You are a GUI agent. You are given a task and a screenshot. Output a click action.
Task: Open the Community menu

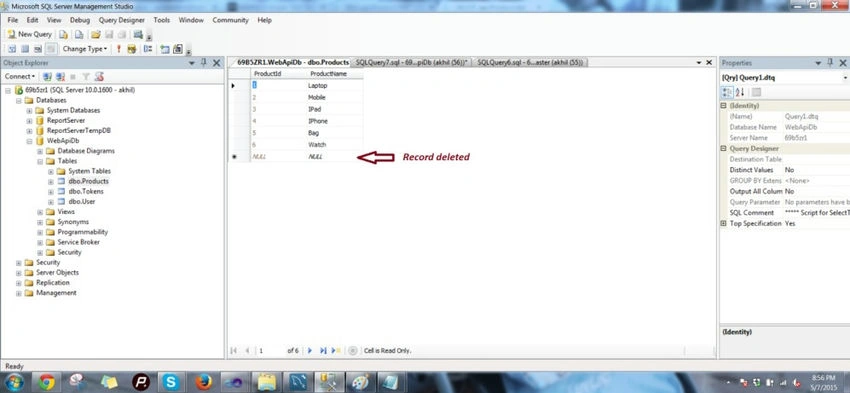pos(230,20)
